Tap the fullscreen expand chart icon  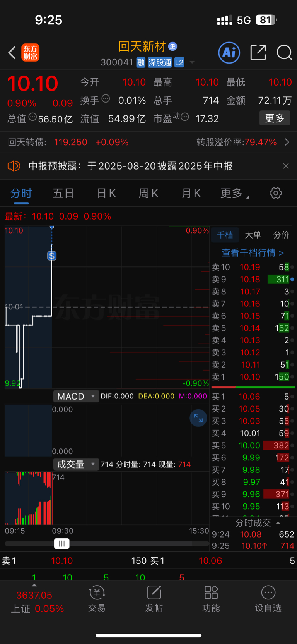198,418
